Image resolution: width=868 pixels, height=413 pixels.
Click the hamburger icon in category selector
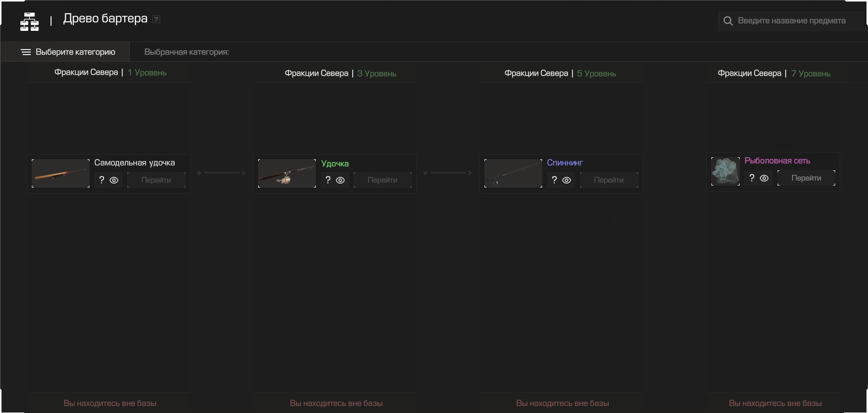(x=26, y=52)
